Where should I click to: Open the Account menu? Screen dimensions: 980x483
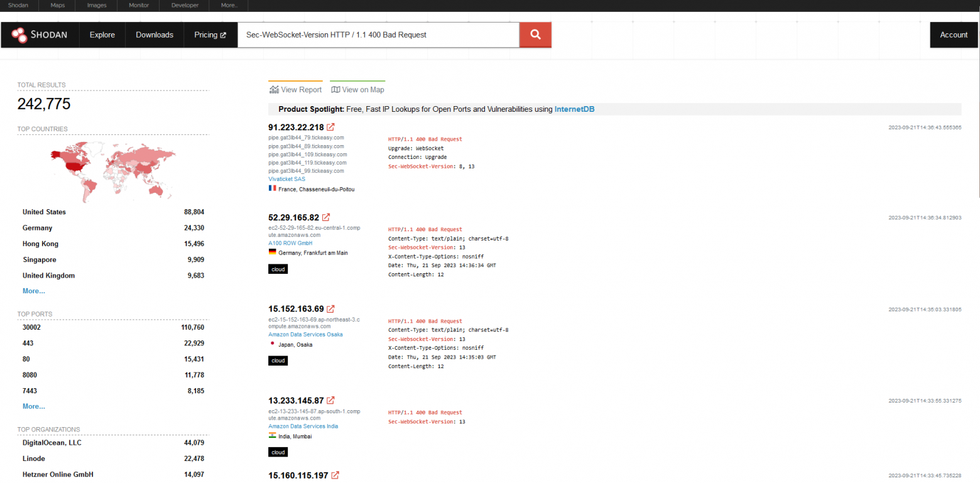click(954, 35)
